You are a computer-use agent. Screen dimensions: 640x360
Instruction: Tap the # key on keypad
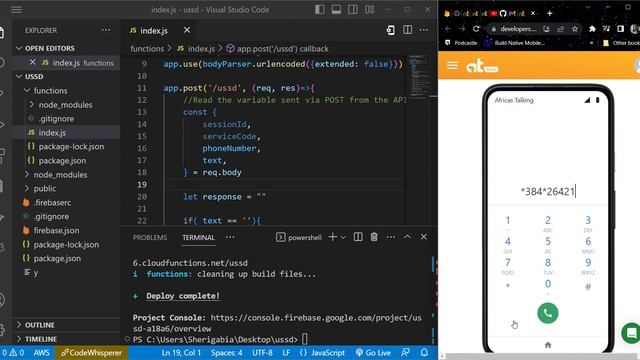click(588, 287)
